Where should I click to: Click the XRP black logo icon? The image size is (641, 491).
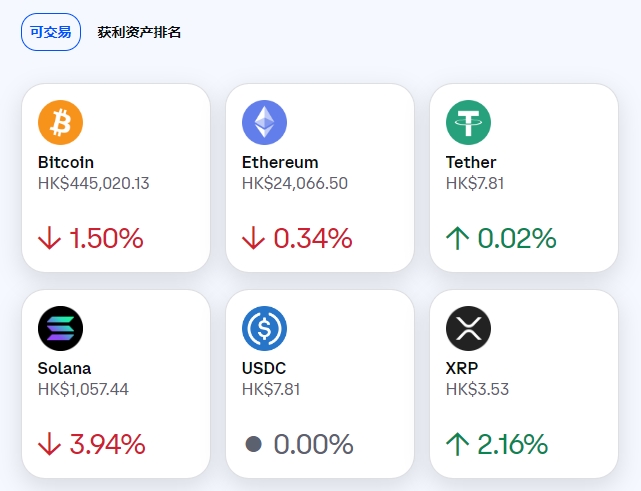(x=468, y=328)
